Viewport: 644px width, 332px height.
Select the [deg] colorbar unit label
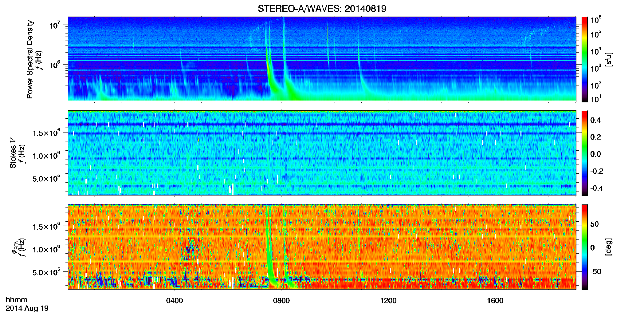(608, 247)
